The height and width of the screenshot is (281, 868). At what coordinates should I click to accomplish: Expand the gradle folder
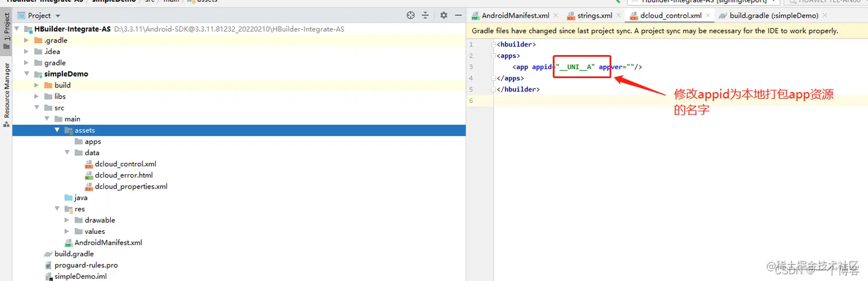pyautogui.click(x=26, y=63)
